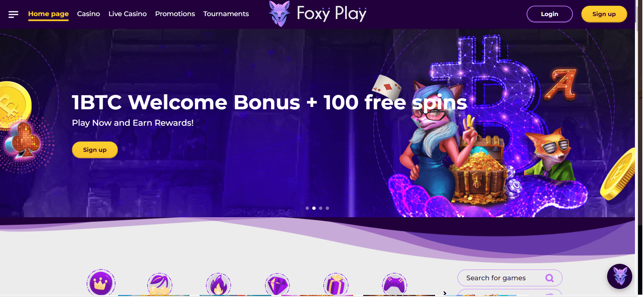This screenshot has height=297, width=644.
Task: Switch to first banner slide dot
Action: [x=307, y=208]
